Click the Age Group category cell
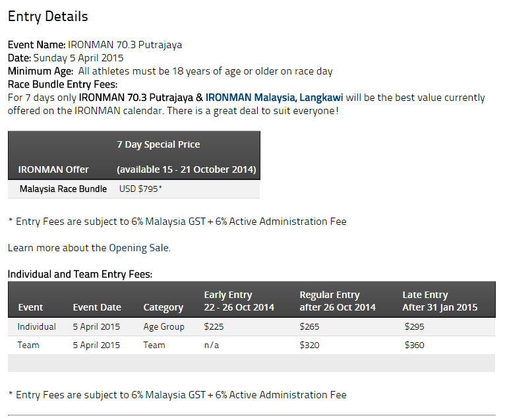The width and height of the screenshot is (505, 420). point(164,326)
